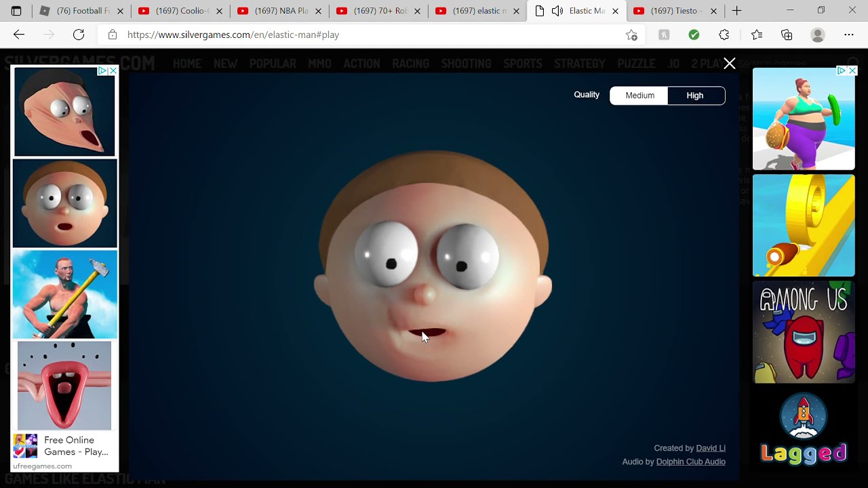The height and width of the screenshot is (488, 868).
Task: Close the left ad with its X
Action: (113, 70)
